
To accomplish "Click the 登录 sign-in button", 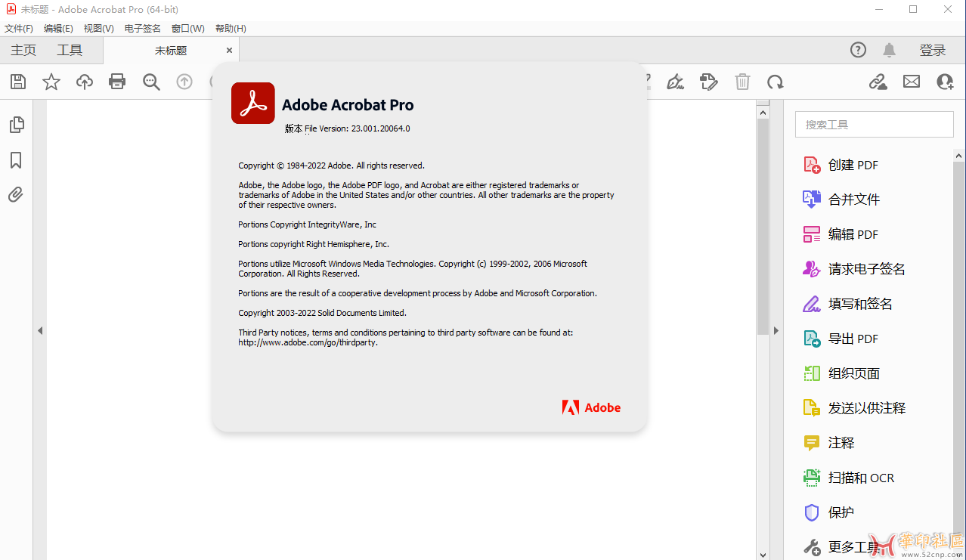I will [x=933, y=50].
